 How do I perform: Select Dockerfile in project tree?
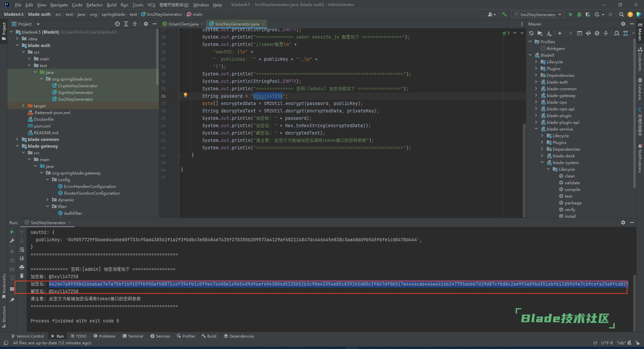coord(44,119)
